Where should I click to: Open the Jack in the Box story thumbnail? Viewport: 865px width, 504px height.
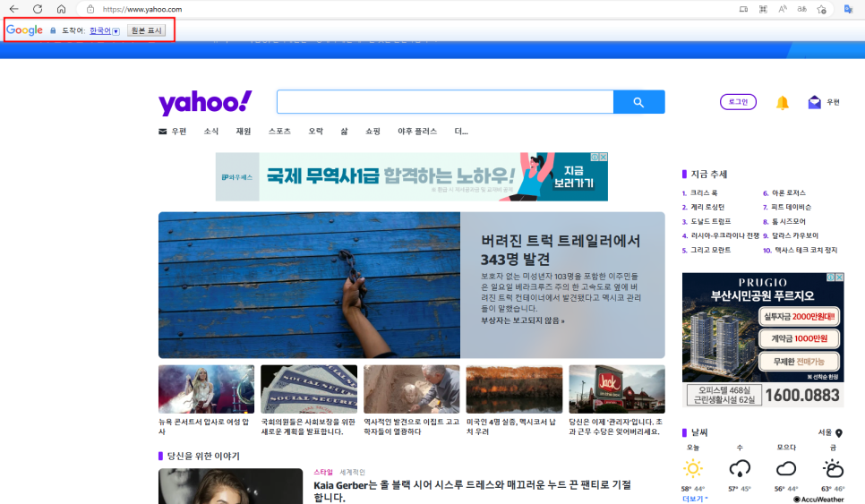coord(617,389)
